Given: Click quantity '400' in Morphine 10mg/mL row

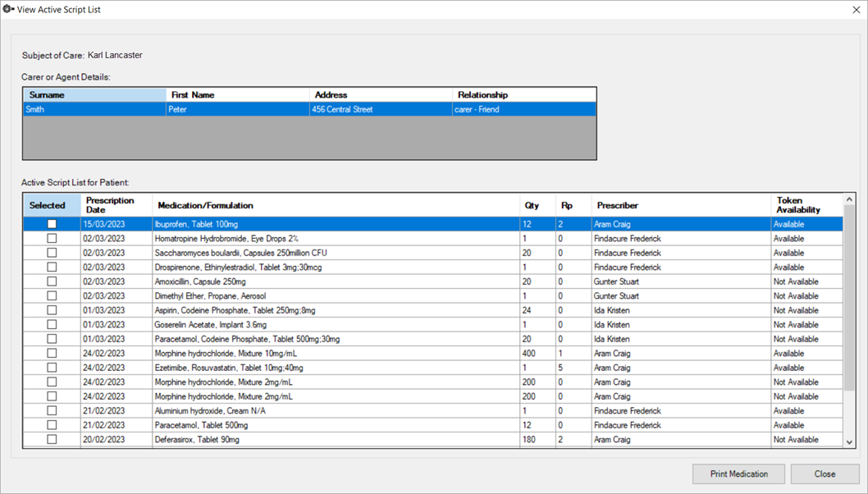Looking at the screenshot, I should pos(537,354).
